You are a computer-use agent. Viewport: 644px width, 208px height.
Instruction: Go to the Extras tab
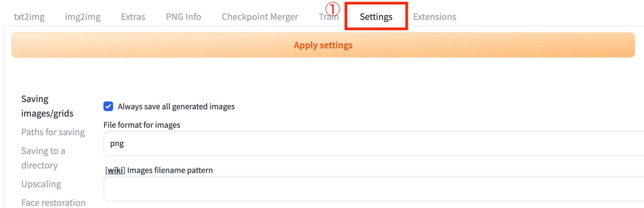(133, 17)
